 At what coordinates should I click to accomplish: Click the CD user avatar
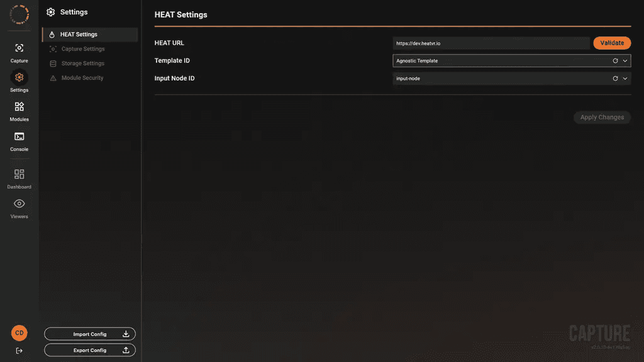19,333
